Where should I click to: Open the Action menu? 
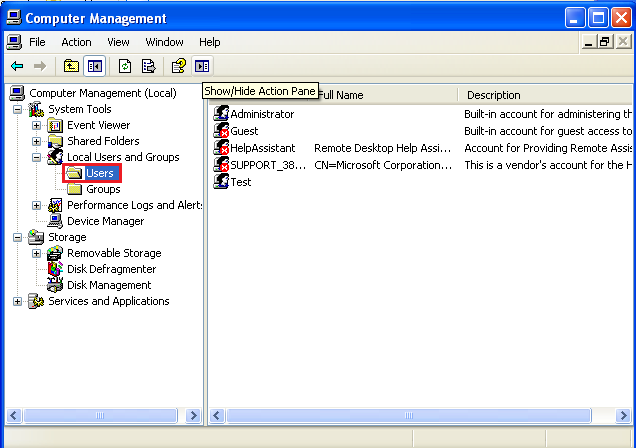tap(76, 42)
